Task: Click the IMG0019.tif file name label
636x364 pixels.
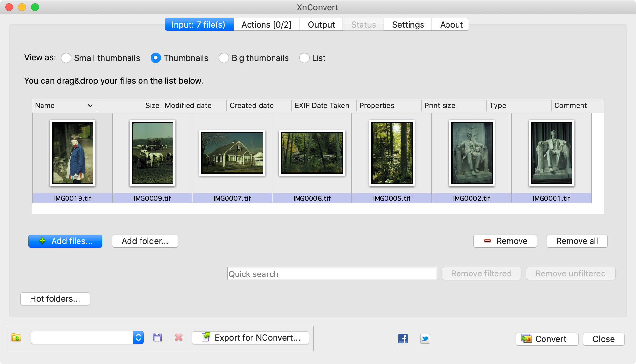Action: point(73,198)
